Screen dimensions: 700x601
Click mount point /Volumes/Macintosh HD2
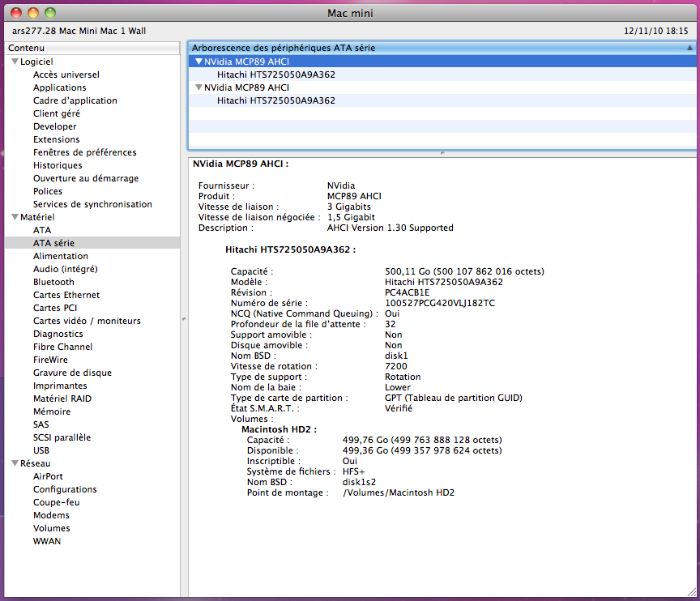click(x=399, y=492)
